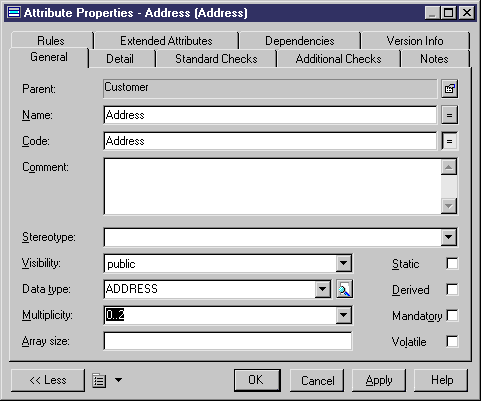The height and width of the screenshot is (401, 481).
Task: Tick the Derived checkbox
Action: (452, 289)
